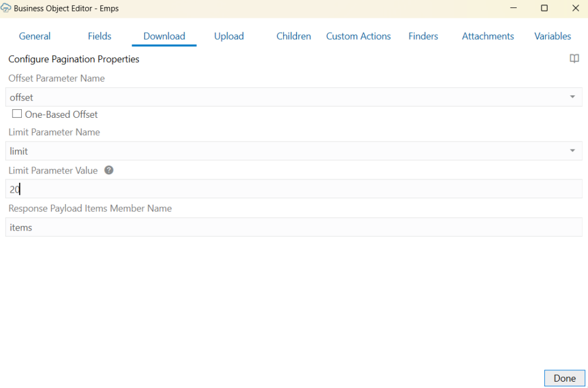Open the Fields tab
Image resolution: width=588 pixels, height=388 pixels.
[100, 36]
